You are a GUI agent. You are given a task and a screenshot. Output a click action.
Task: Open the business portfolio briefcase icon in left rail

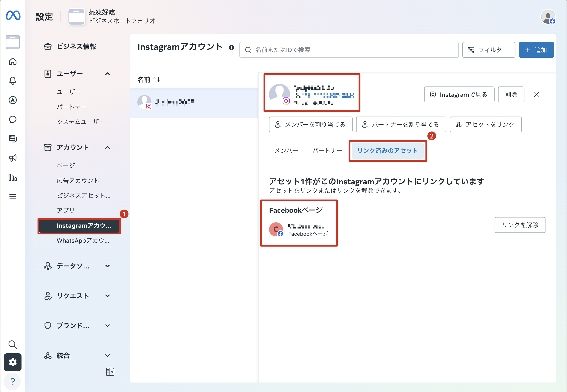[x=13, y=42]
